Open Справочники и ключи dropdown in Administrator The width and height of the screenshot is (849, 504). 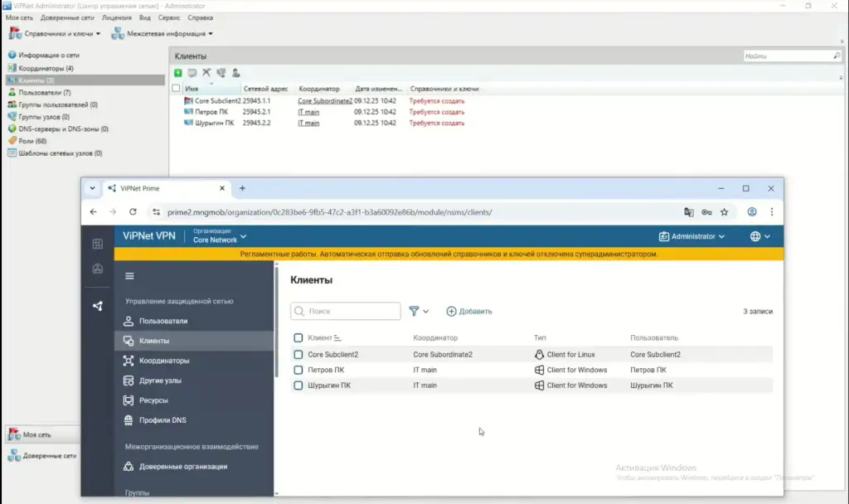pyautogui.click(x=55, y=33)
